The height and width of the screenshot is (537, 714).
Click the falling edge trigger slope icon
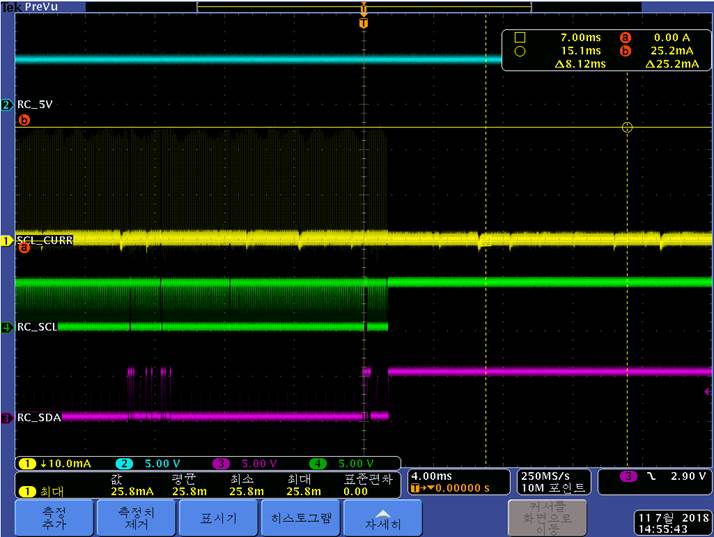[652, 476]
